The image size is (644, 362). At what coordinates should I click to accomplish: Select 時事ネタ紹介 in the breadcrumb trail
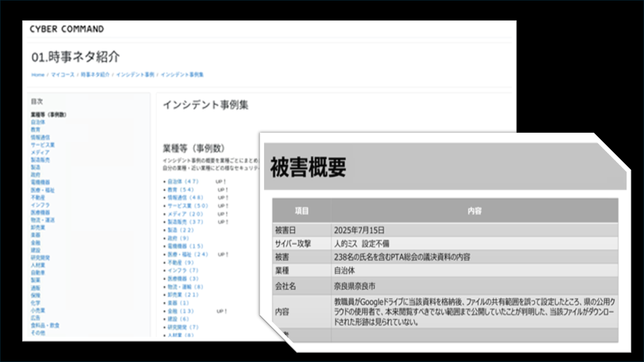click(x=95, y=75)
